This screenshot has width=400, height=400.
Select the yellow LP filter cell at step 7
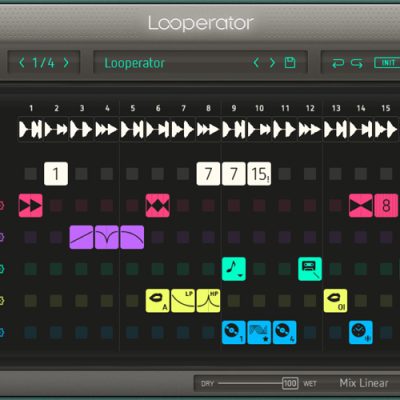tap(183, 301)
